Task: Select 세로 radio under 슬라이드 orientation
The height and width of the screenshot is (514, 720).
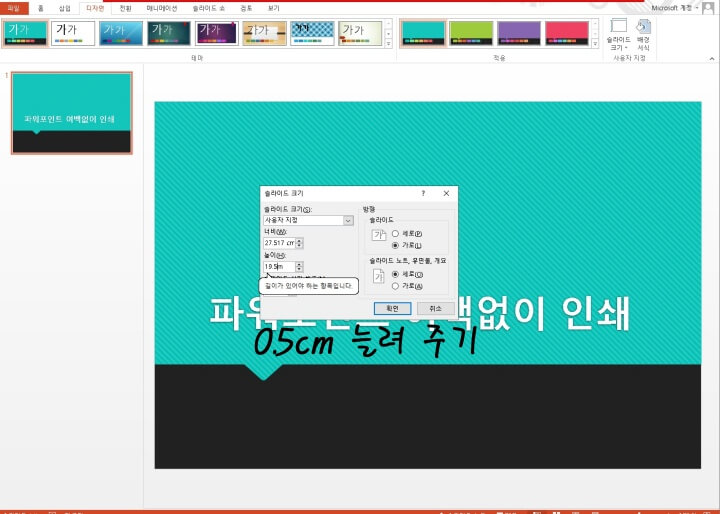Action: tap(395, 234)
